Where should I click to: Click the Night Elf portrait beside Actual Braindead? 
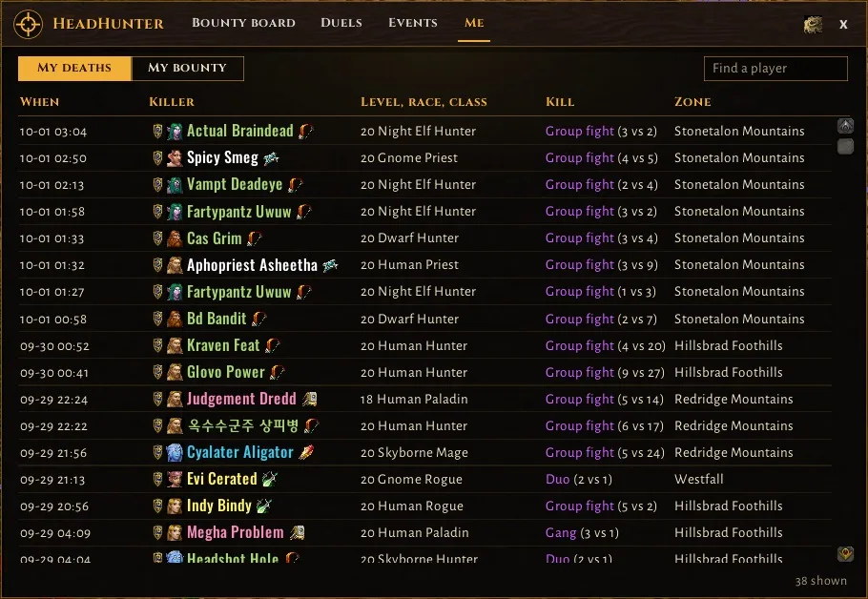click(175, 132)
